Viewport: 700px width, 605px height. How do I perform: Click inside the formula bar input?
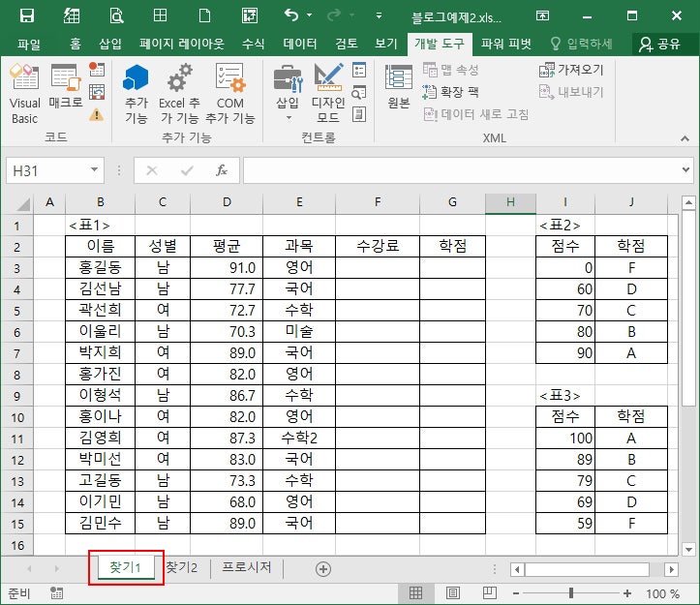coord(461,170)
